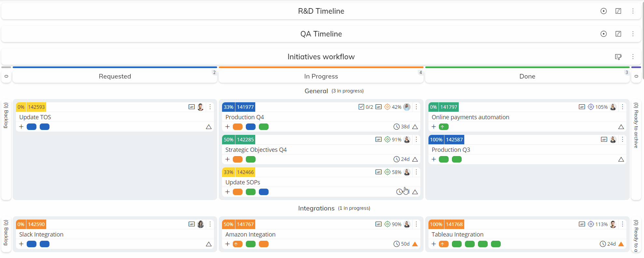Open the R&D Timeline note icon
The image size is (644, 258).
pyautogui.click(x=618, y=11)
